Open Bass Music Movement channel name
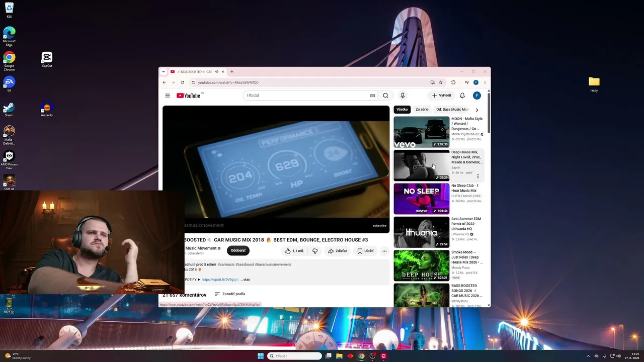Screen dimensions: 644x362 (201, 248)
